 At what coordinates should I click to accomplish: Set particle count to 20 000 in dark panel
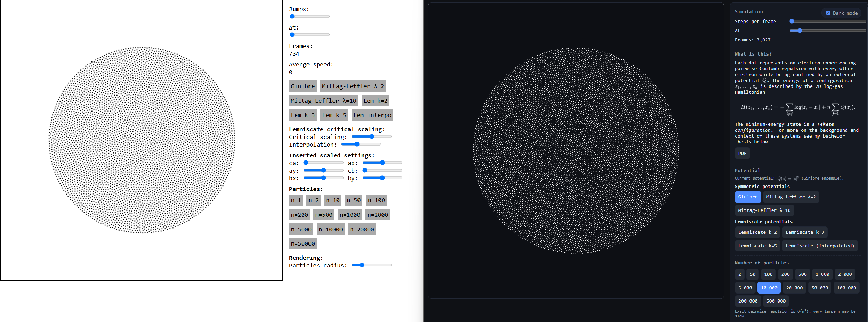tap(794, 288)
